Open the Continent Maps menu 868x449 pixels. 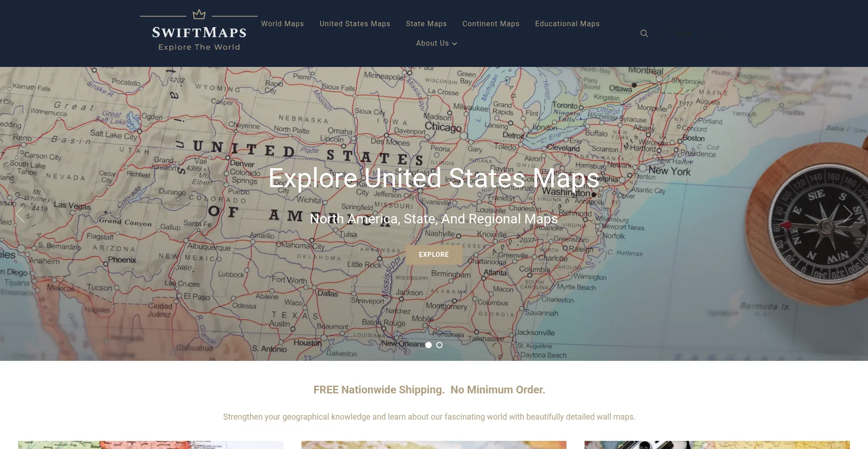tap(491, 24)
